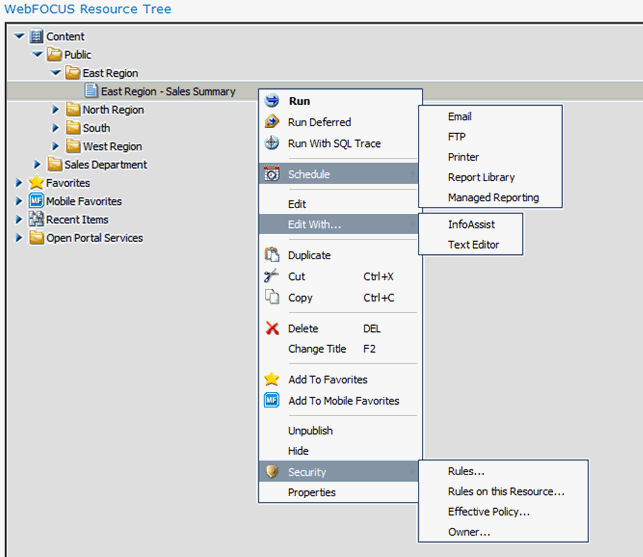Collapse the East Region folder

pyautogui.click(x=56, y=73)
